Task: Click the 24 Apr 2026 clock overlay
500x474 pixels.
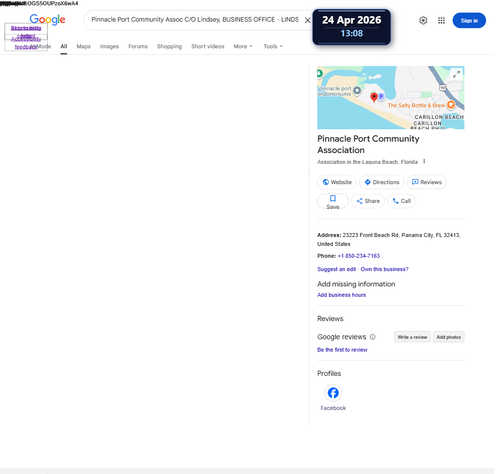Action: tap(352, 27)
